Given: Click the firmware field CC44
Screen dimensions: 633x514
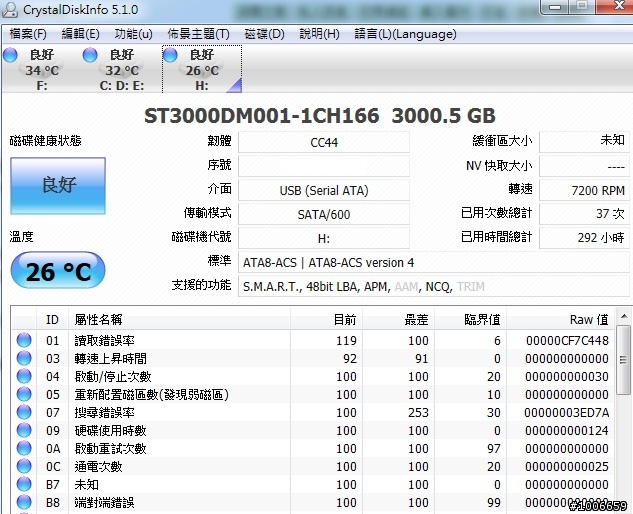Looking at the screenshot, I should click(x=324, y=142).
